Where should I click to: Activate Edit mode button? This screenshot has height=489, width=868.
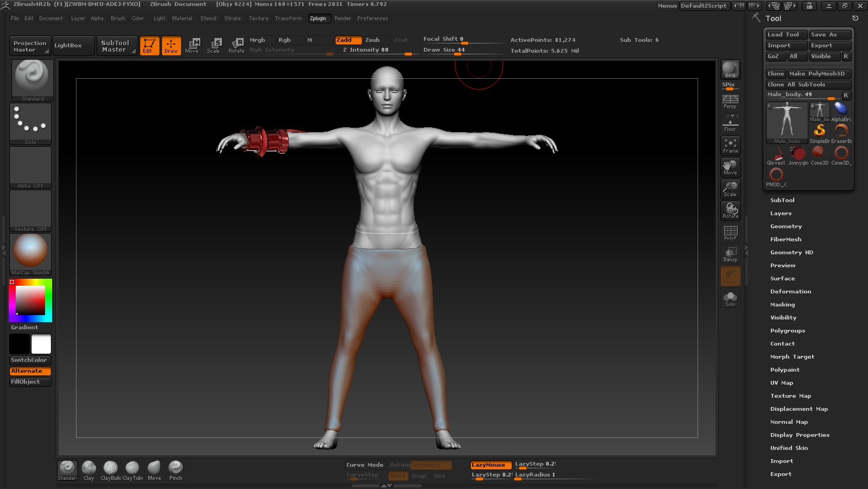[149, 46]
